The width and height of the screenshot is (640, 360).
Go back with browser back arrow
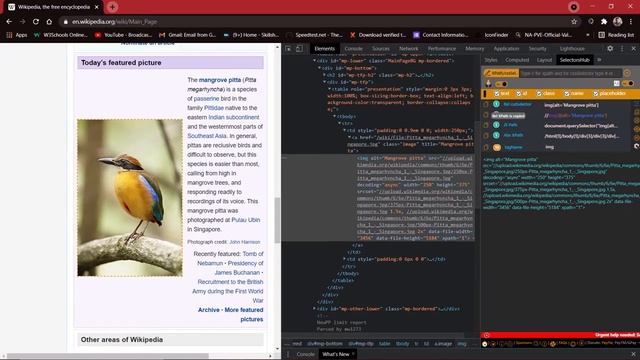coord(9,22)
